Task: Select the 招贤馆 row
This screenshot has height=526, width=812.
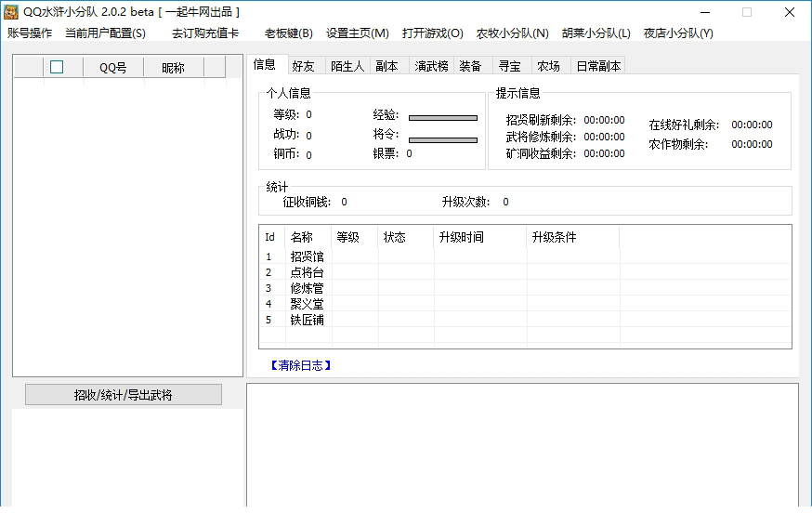Action: click(525, 256)
